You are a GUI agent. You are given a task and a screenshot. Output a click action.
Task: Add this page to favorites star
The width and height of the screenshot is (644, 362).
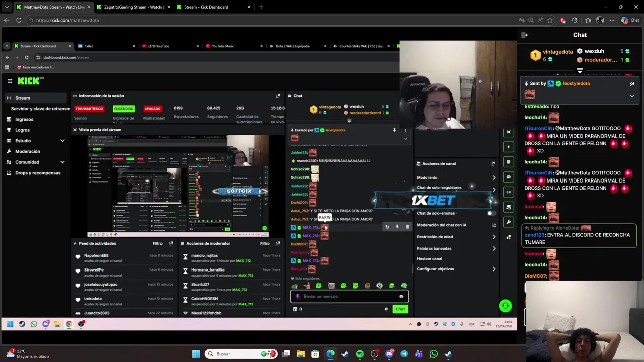click(550, 20)
